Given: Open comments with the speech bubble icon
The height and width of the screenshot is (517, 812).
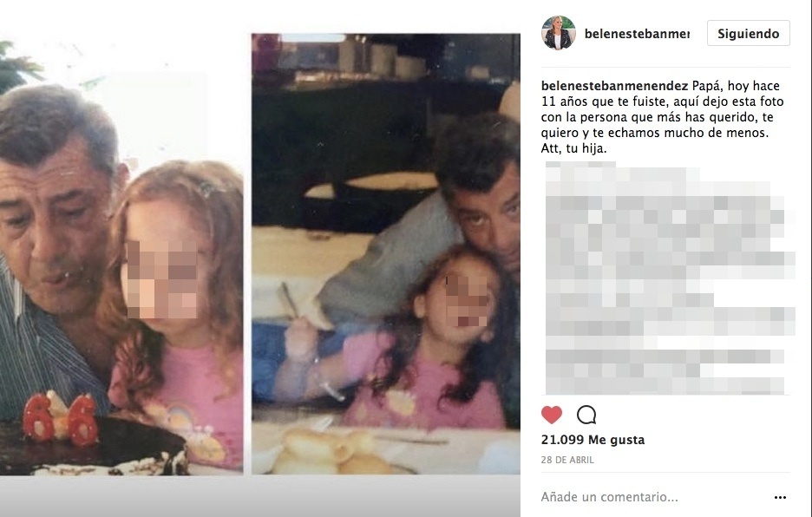Looking at the screenshot, I should pos(586,415).
